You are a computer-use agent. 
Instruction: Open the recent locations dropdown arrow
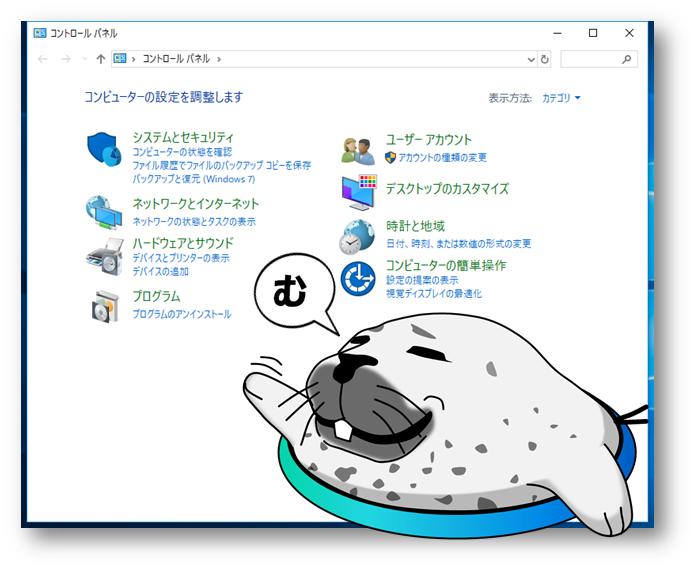click(x=84, y=59)
